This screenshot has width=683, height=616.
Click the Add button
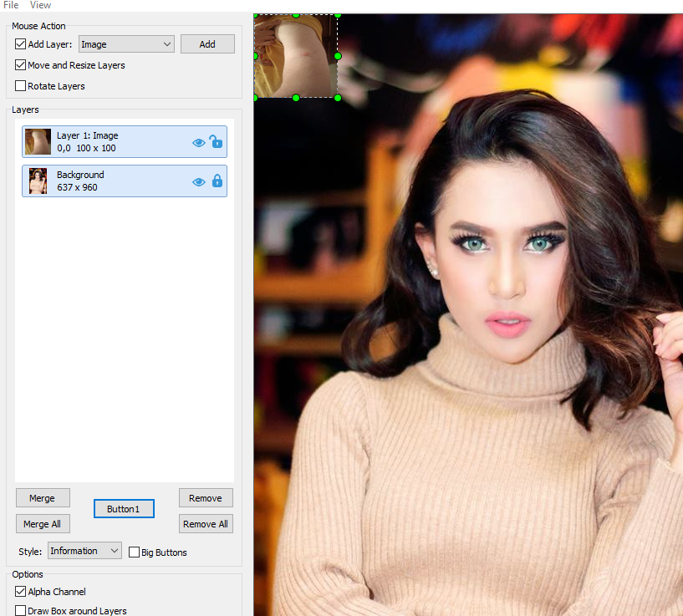pos(207,44)
